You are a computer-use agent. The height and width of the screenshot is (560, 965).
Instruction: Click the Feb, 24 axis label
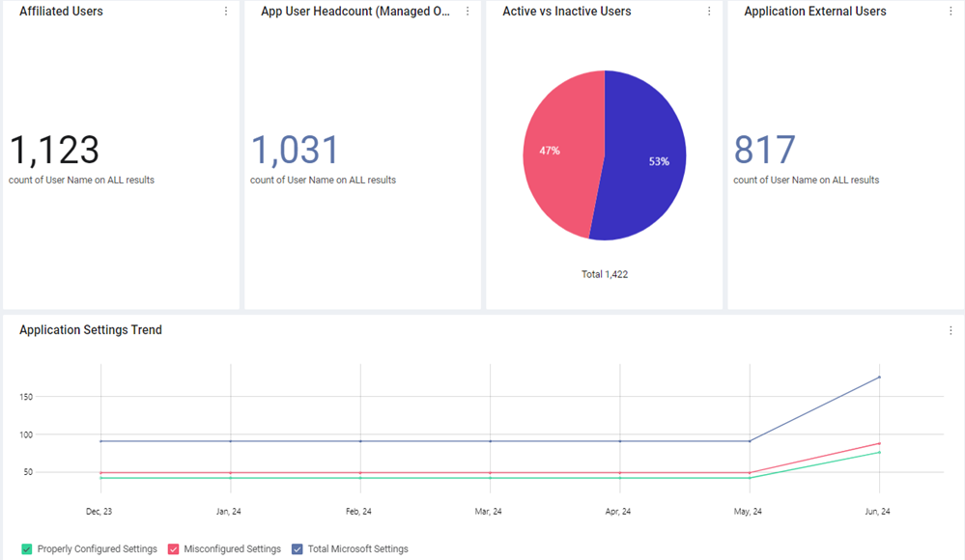(358, 512)
